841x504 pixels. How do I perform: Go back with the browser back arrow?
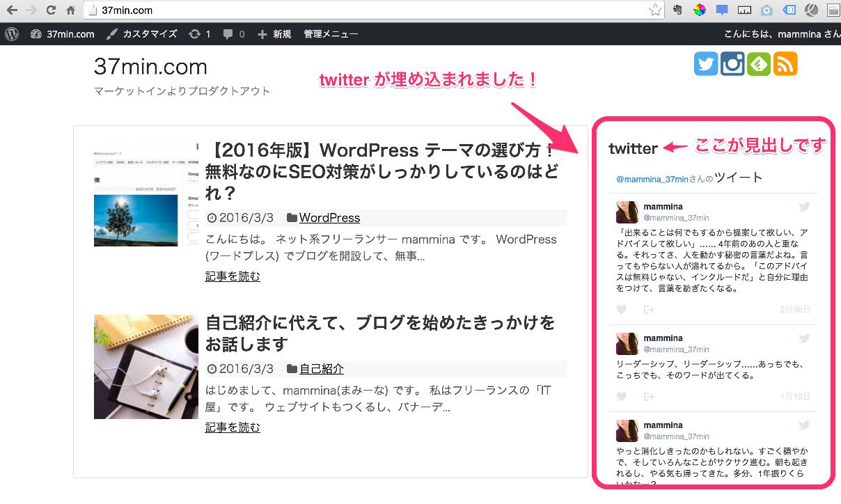12,10
